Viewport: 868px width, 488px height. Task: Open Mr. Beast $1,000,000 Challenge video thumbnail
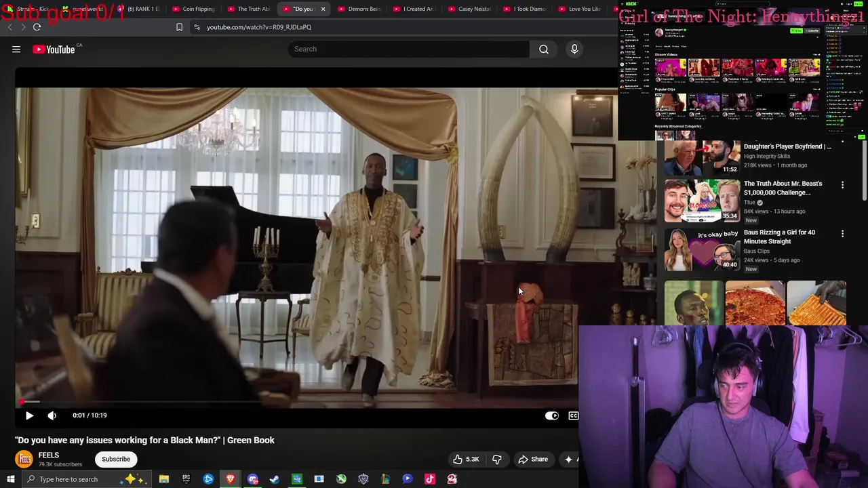pos(702,201)
